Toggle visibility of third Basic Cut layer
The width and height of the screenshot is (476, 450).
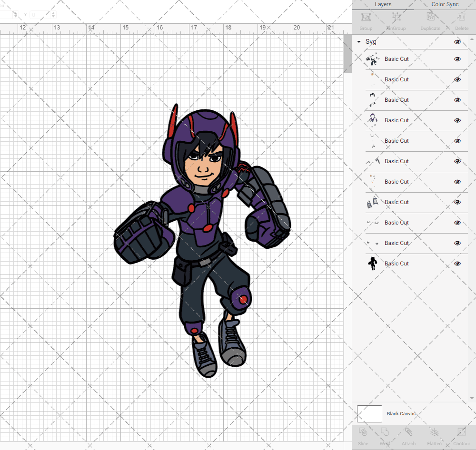click(x=457, y=100)
